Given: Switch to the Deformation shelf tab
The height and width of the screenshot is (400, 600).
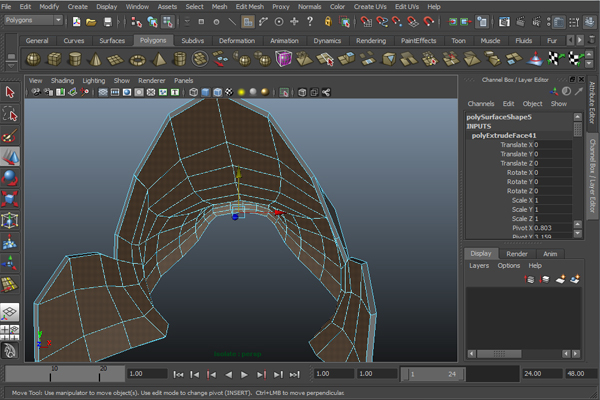Looking at the screenshot, I should [236, 41].
